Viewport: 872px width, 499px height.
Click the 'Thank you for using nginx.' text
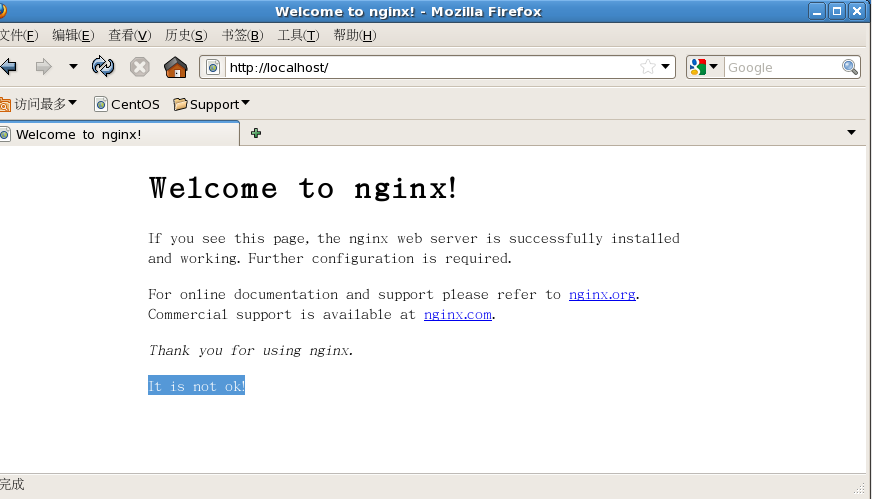coord(251,350)
